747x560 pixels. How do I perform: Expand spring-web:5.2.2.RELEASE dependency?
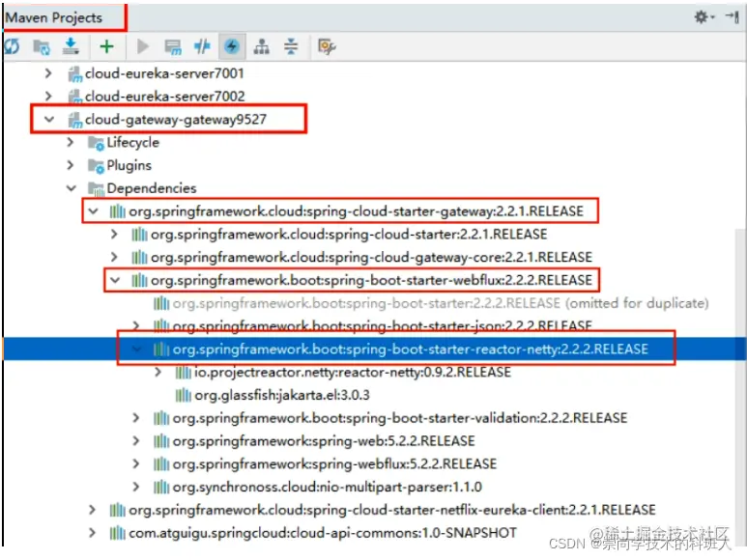click(x=136, y=441)
